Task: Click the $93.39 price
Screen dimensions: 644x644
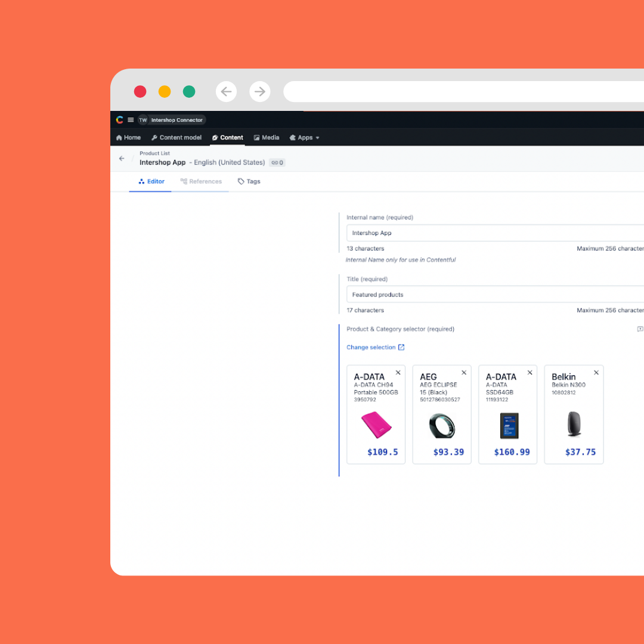Action: [x=448, y=452]
